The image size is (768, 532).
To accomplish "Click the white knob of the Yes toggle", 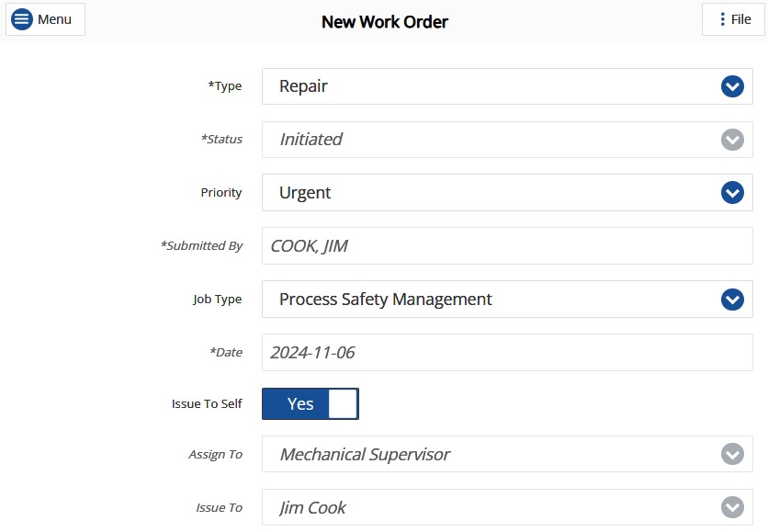I will (343, 403).
